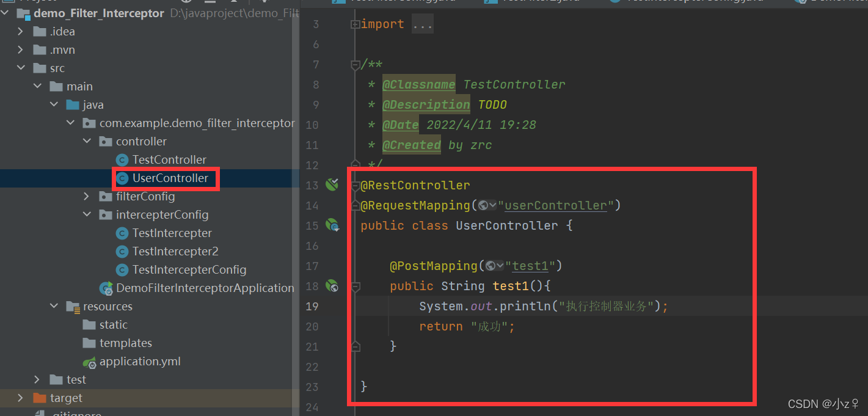Select the target folder row
The height and width of the screenshot is (416, 868).
(x=150, y=398)
